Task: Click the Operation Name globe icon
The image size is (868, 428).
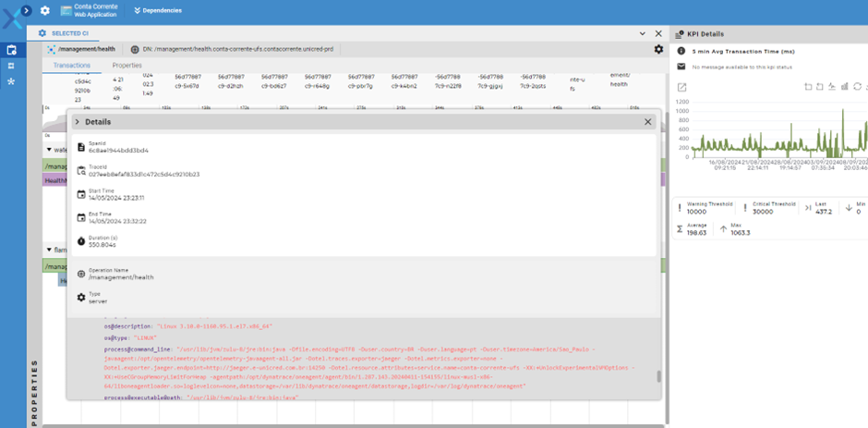Action: click(x=81, y=274)
